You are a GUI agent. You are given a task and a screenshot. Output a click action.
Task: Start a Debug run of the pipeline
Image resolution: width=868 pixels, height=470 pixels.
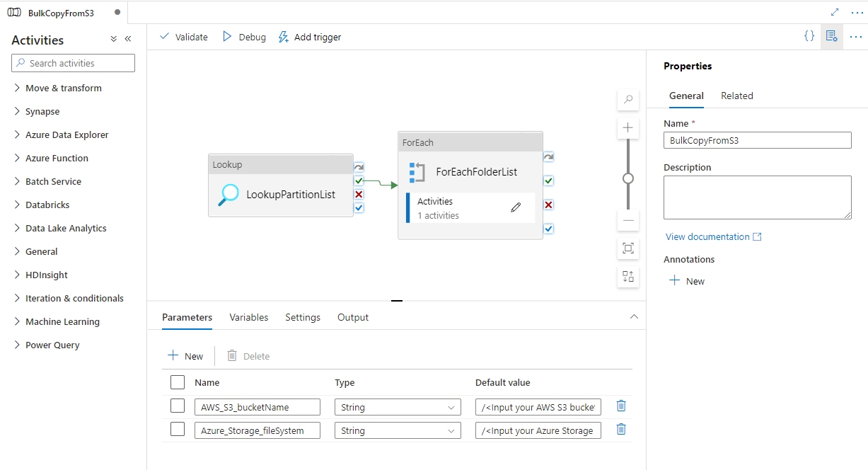[x=243, y=36]
